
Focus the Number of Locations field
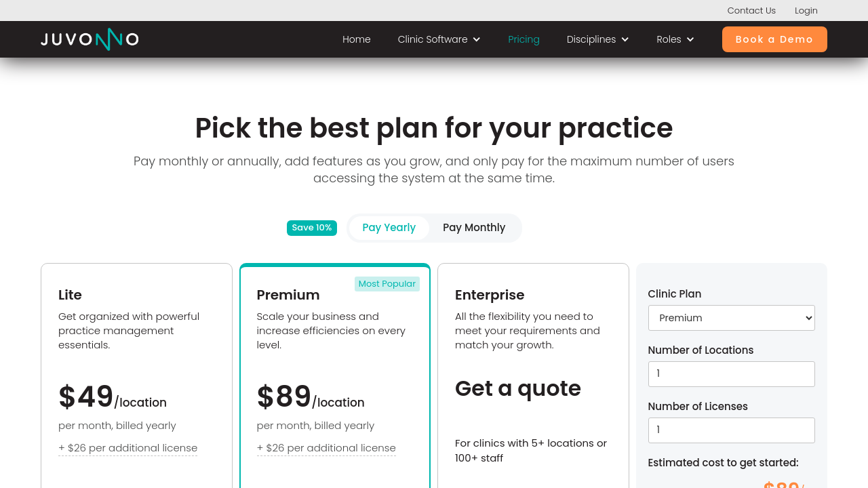point(731,374)
